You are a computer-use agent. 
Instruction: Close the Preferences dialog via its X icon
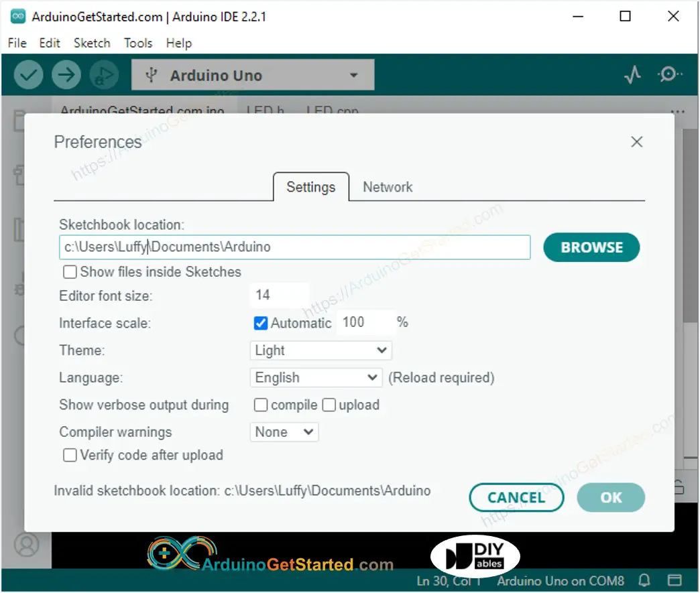tap(636, 141)
